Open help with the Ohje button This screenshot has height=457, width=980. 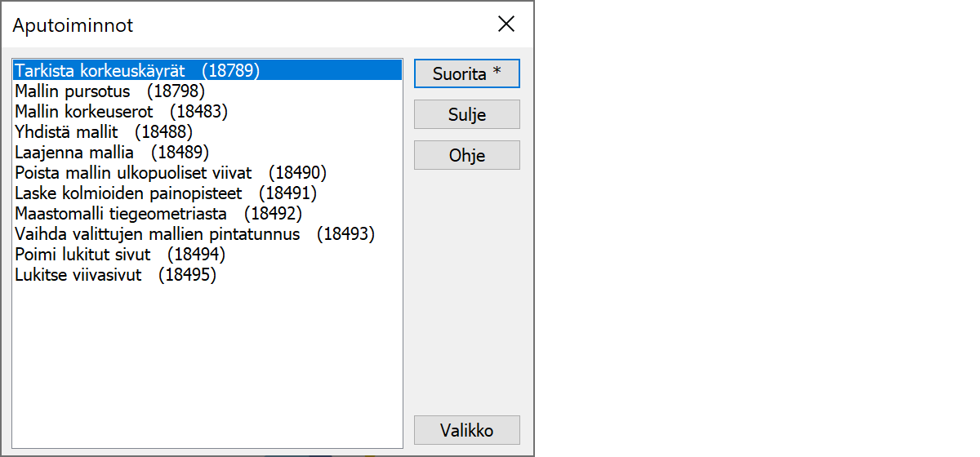coord(466,155)
